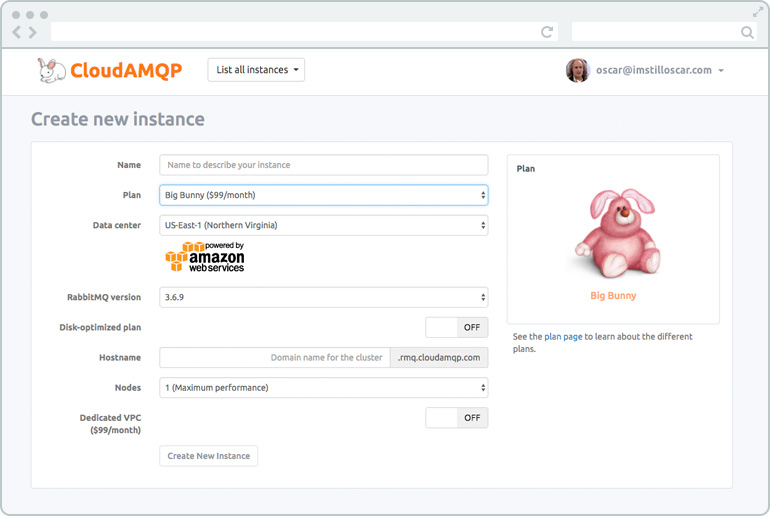Click the Amazon Web Services logo
Screen dimensions: 770x516
[x=205, y=256]
